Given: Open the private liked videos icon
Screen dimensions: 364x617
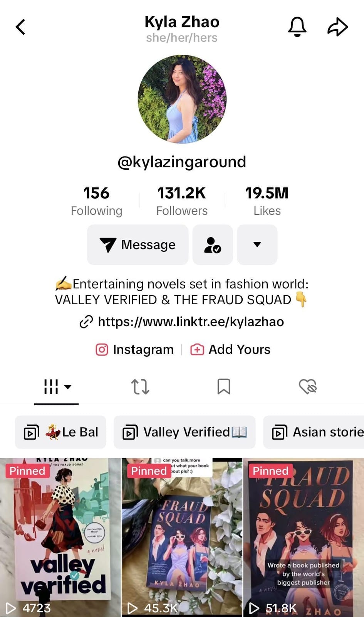Looking at the screenshot, I should coord(308,386).
